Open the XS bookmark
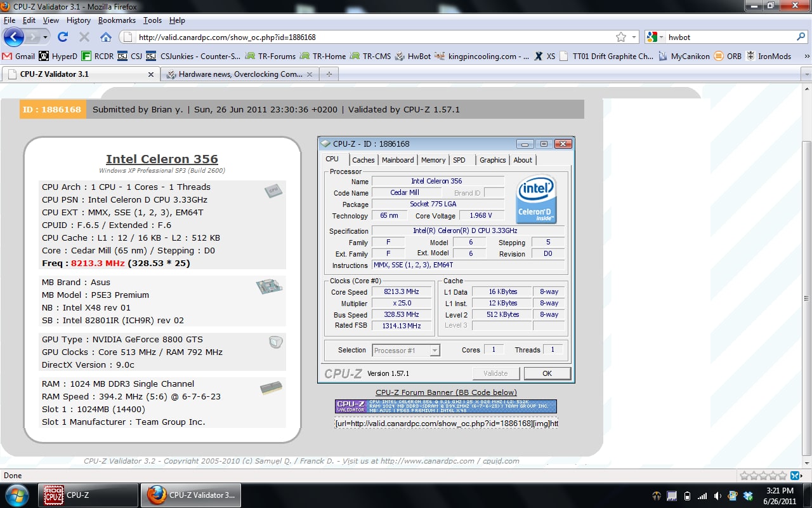Viewport: 812px width, 508px height. (x=544, y=56)
